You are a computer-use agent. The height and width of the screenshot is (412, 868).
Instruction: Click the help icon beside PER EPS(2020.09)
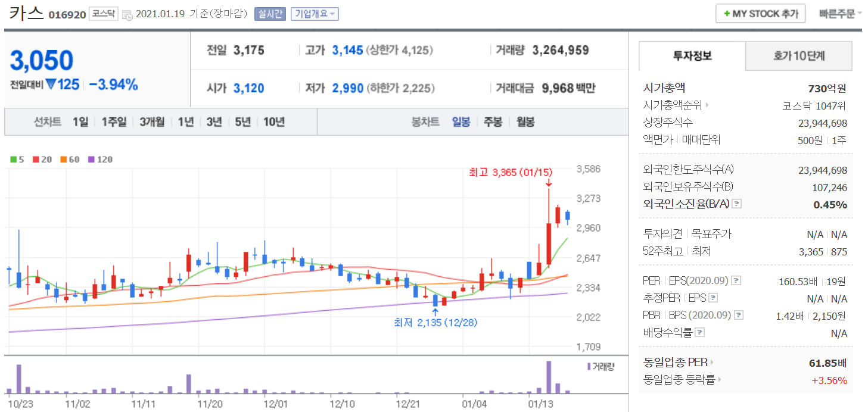[736, 280]
